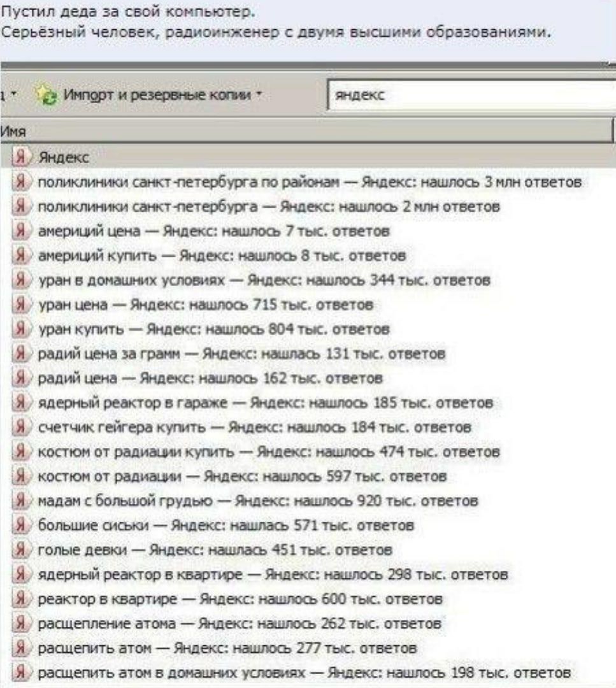Image resolution: width=616 pixels, height=688 pixels.
Task: Click icon beside счетчик гейгера купить
Action: point(21,427)
